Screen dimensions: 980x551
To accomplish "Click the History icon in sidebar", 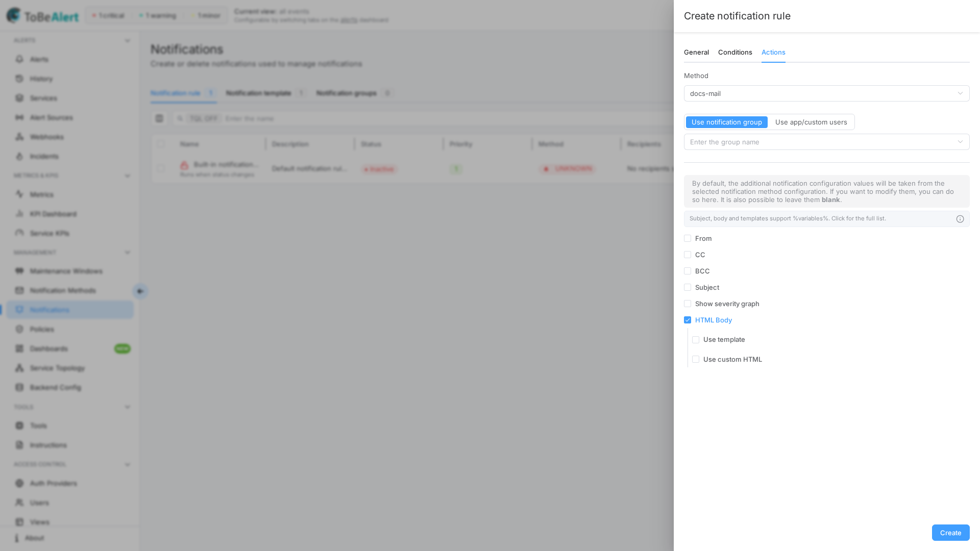I will [19, 79].
